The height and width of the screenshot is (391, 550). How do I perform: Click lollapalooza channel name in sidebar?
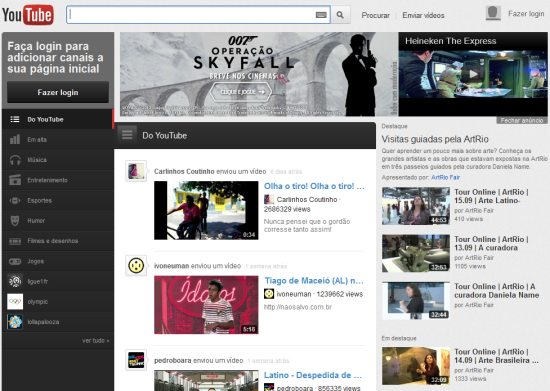[x=43, y=322]
